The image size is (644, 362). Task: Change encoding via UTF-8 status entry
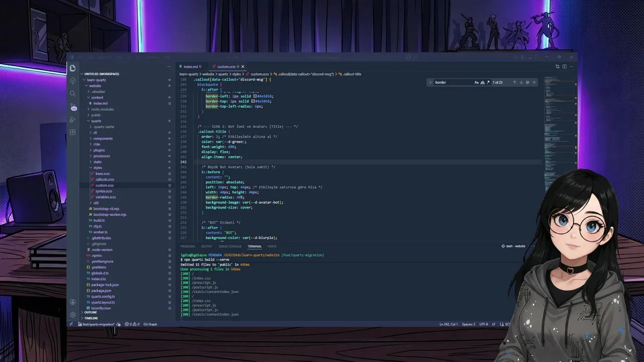(484, 324)
